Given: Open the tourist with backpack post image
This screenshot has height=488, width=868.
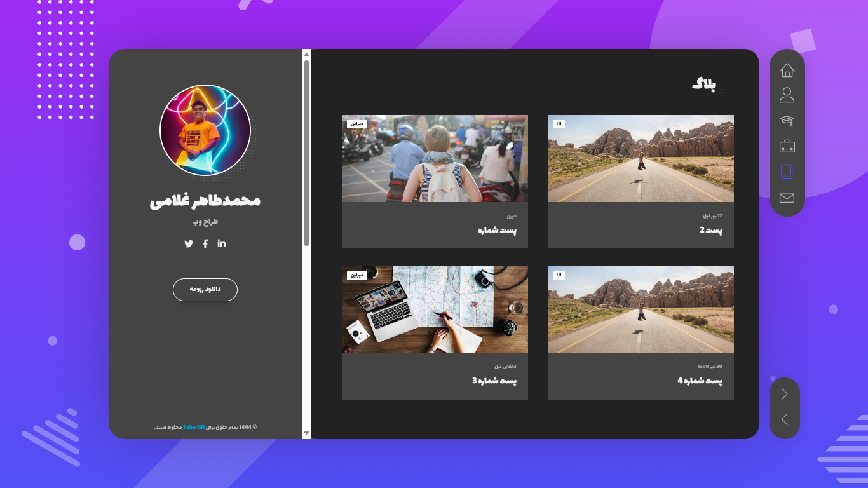Looking at the screenshot, I should [x=435, y=158].
